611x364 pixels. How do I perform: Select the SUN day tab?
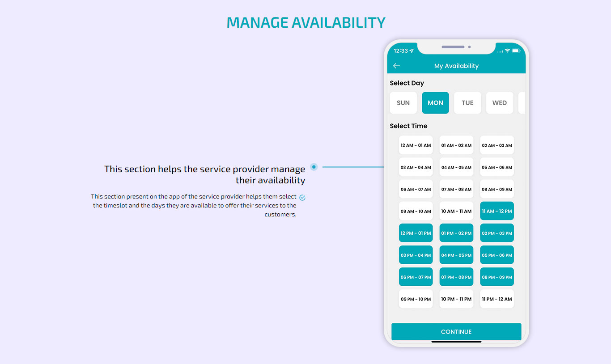pyautogui.click(x=403, y=103)
